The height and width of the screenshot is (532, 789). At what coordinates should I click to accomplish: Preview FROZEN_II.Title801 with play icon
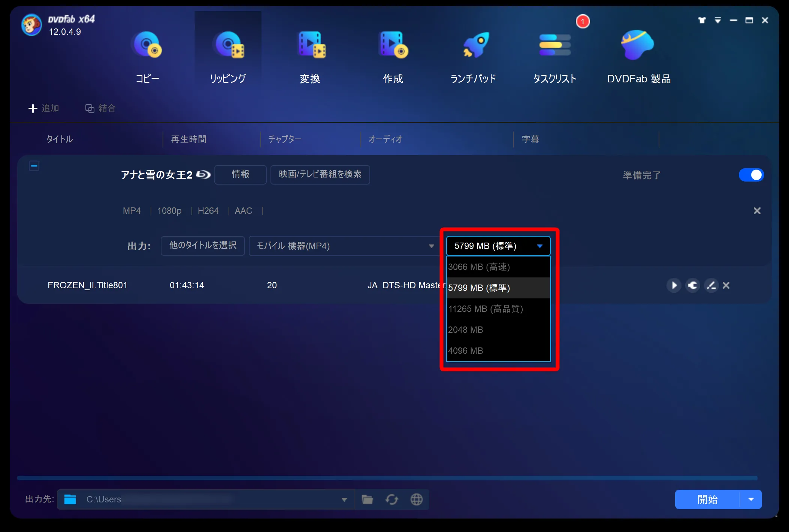[674, 285]
